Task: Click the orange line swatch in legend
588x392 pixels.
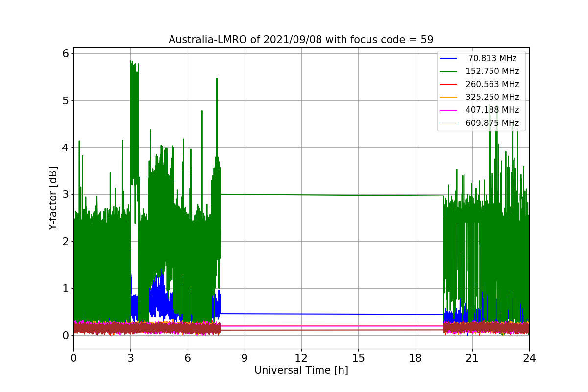Action: pyautogui.click(x=448, y=97)
